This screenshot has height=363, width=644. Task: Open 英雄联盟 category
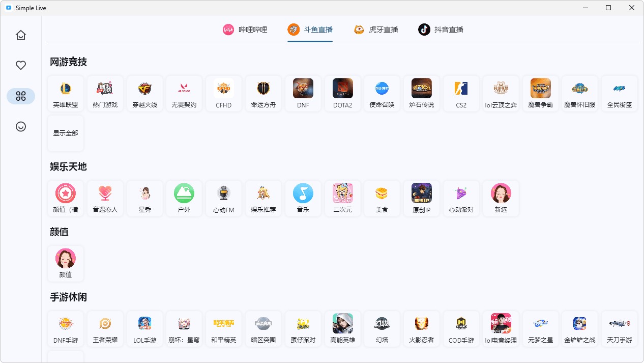click(66, 94)
